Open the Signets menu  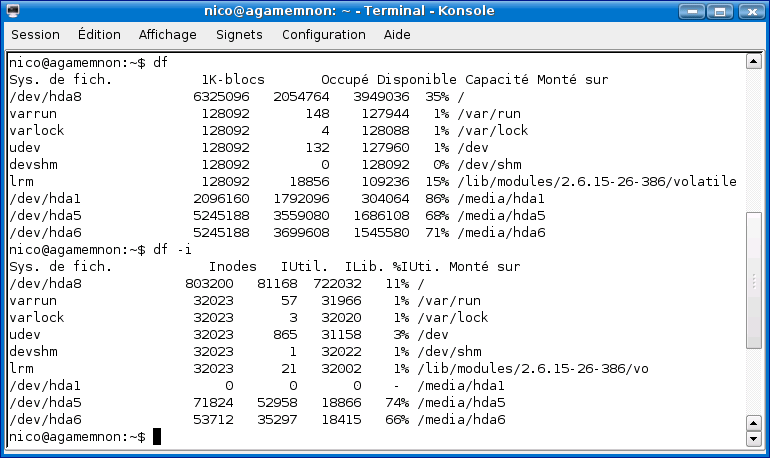239,34
